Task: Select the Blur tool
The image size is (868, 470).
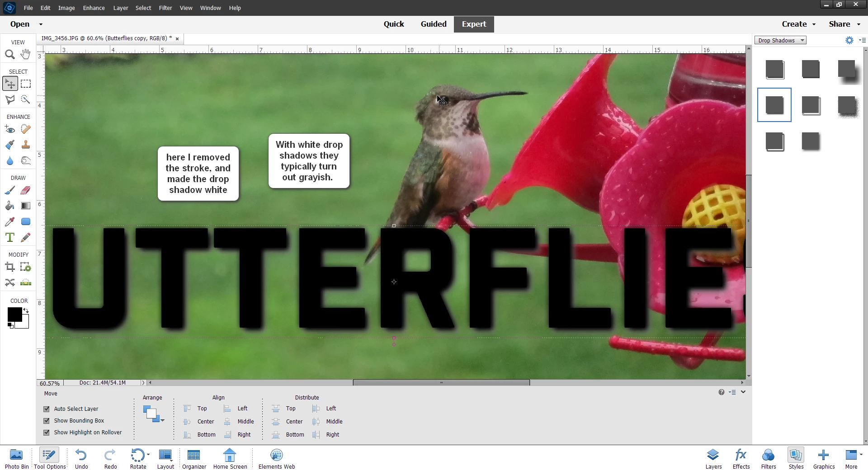Action: pos(10,160)
